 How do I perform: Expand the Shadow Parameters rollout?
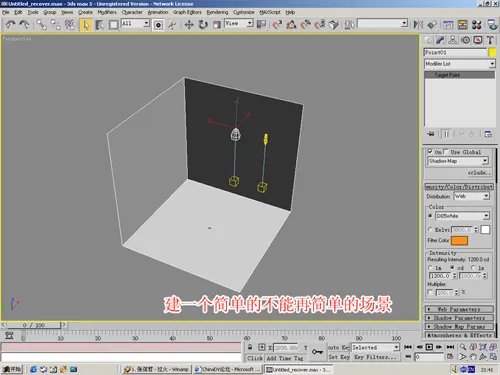(459, 318)
